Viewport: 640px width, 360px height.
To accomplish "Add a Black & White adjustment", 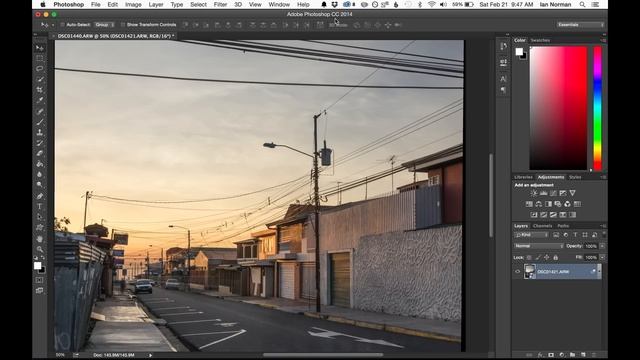I will [x=548, y=204].
